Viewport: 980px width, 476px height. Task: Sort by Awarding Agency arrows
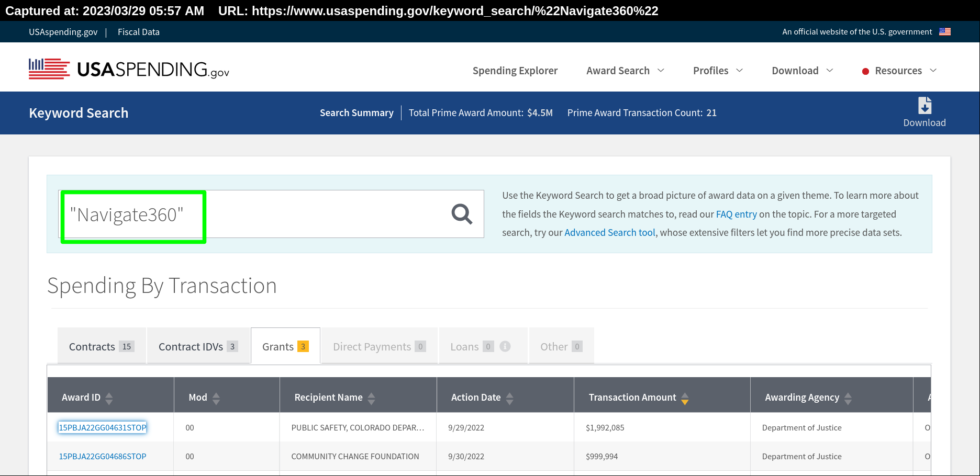coord(848,399)
